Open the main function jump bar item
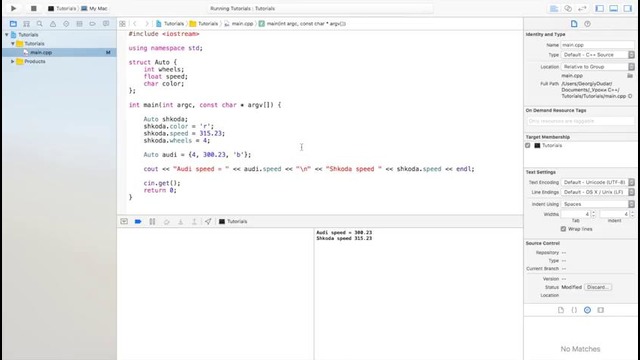Image resolution: width=640 pixels, height=360 pixels. pyautogui.click(x=302, y=24)
